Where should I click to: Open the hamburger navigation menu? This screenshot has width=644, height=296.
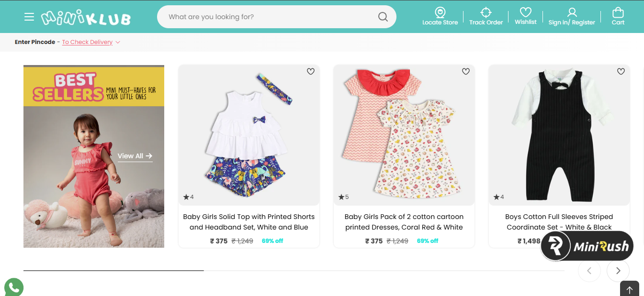tap(29, 17)
